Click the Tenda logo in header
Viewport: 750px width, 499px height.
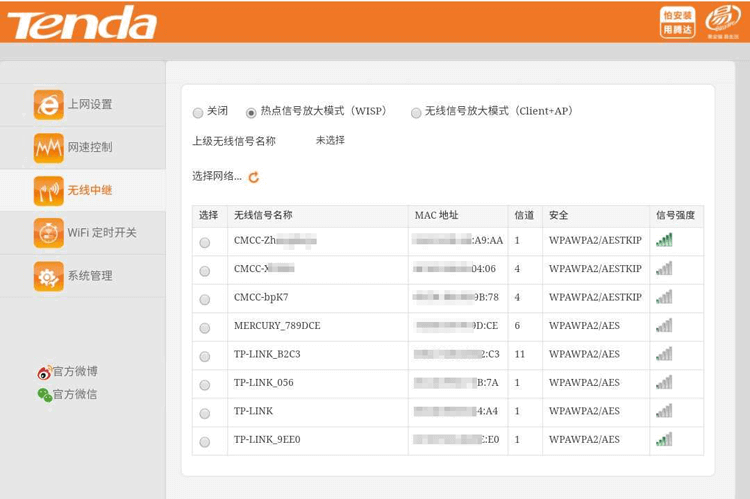(x=82, y=23)
